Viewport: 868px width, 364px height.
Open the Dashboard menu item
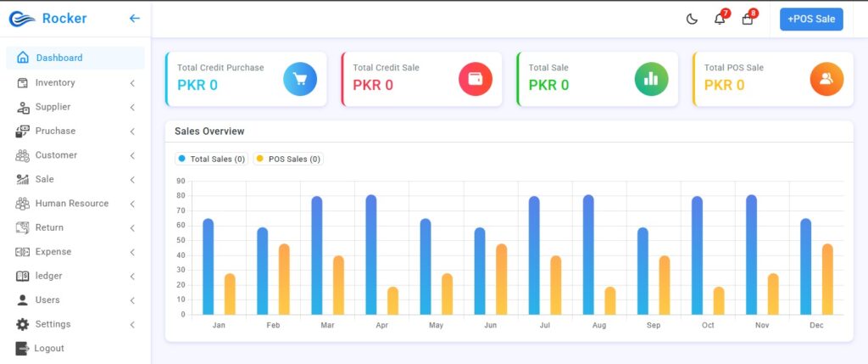coord(58,58)
